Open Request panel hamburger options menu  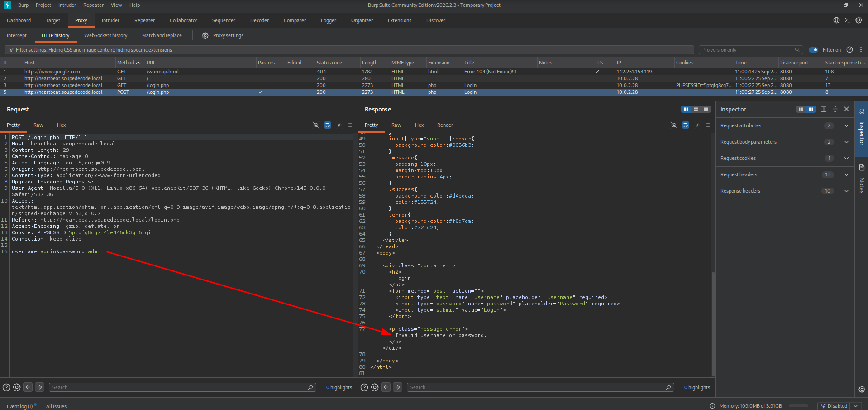(350, 125)
